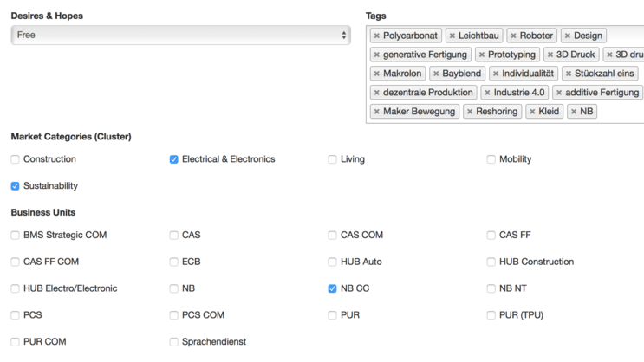Delete the Kleid tag
This screenshot has height=362, width=644.
pos(532,112)
